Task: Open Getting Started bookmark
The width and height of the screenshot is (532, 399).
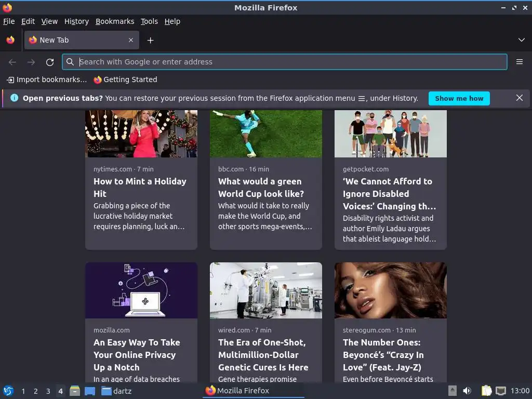Action: (126, 79)
